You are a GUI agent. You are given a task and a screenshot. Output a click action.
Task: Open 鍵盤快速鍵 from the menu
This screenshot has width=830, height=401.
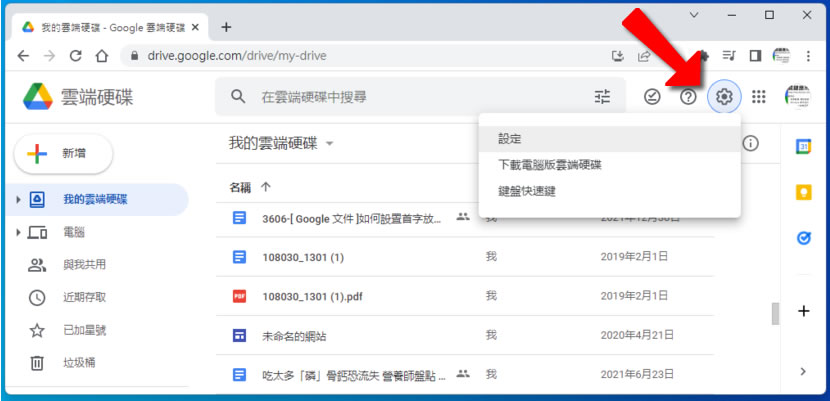[x=609, y=192]
